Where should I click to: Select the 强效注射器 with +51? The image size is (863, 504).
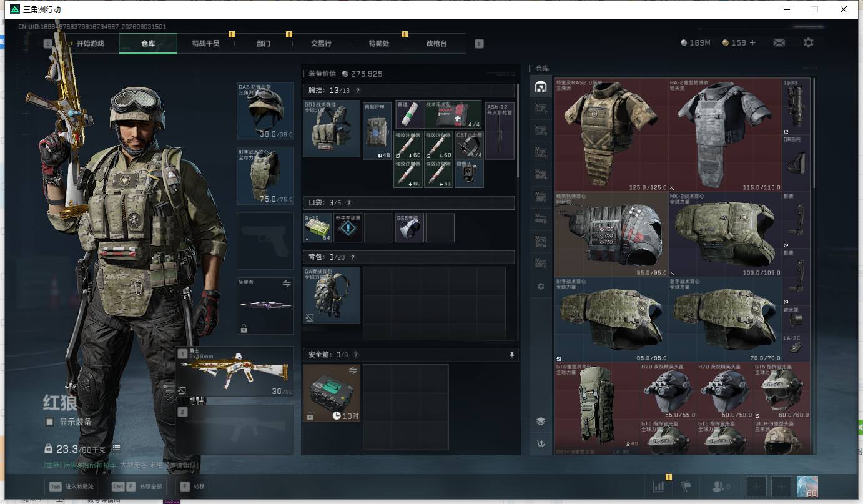[x=438, y=174]
